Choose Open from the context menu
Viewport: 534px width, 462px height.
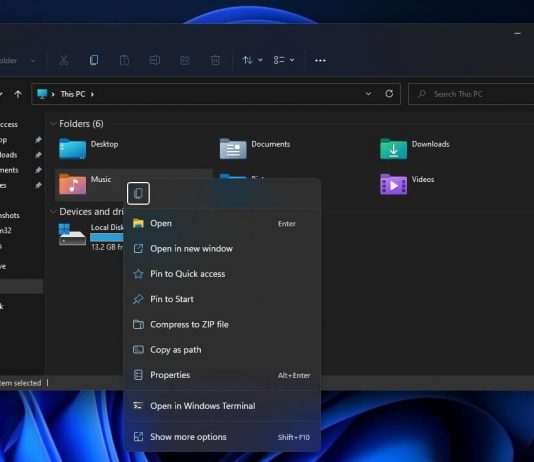(x=222, y=224)
